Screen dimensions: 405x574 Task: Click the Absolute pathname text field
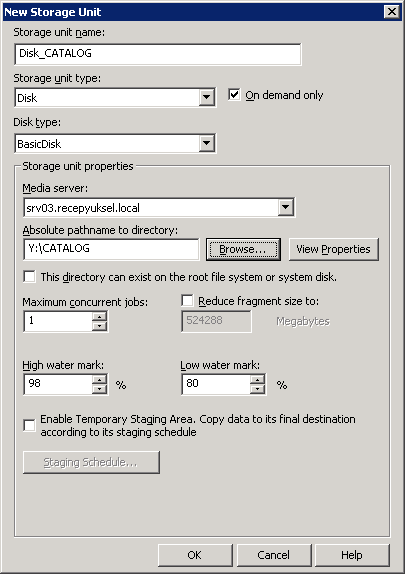coord(111,249)
